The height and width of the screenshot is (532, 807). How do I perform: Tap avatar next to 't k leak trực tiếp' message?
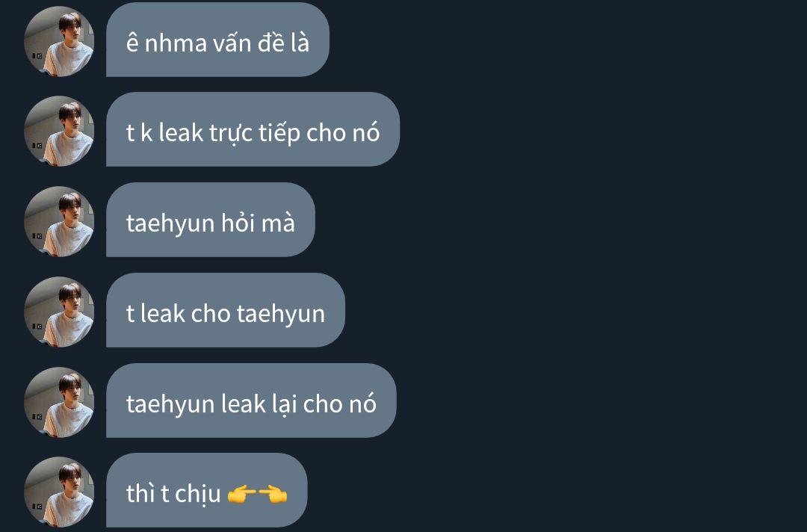[x=59, y=132]
